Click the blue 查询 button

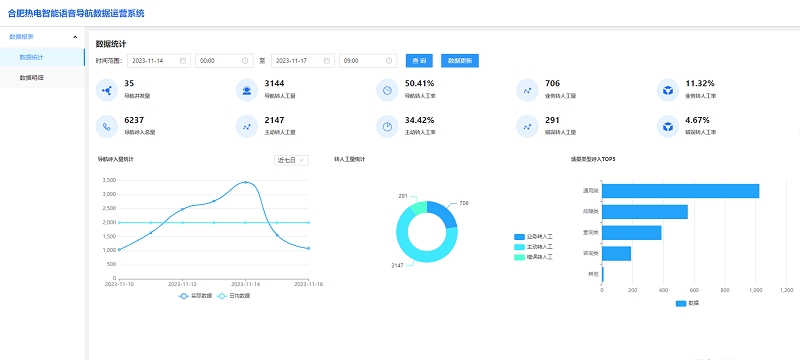pos(419,61)
